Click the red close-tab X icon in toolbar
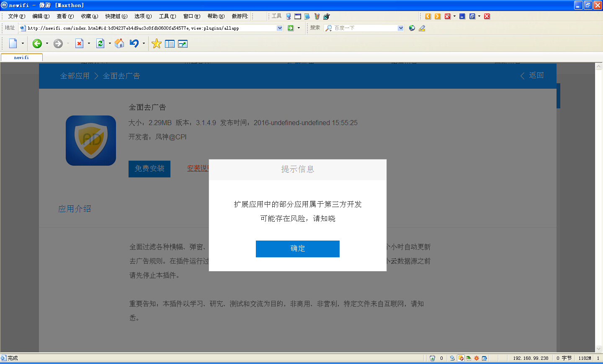The height and width of the screenshot is (364, 603). (79, 44)
